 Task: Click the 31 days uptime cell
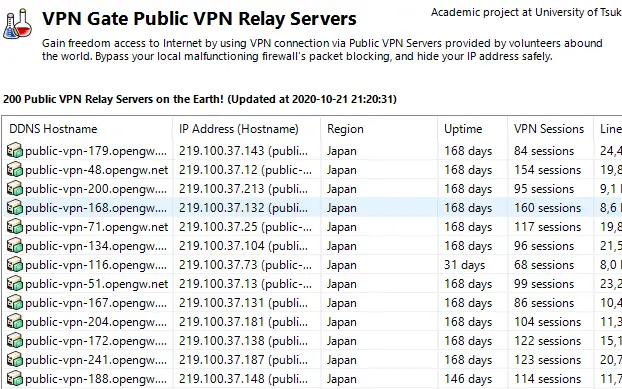(465, 265)
